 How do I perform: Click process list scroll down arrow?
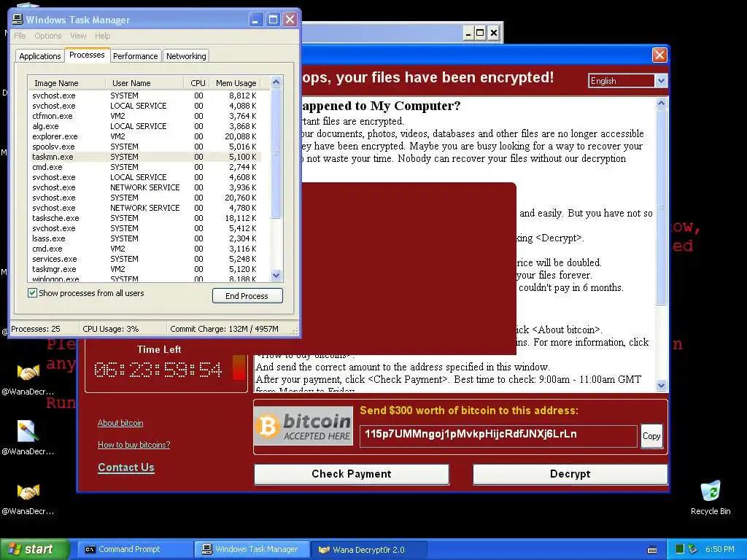276,275
